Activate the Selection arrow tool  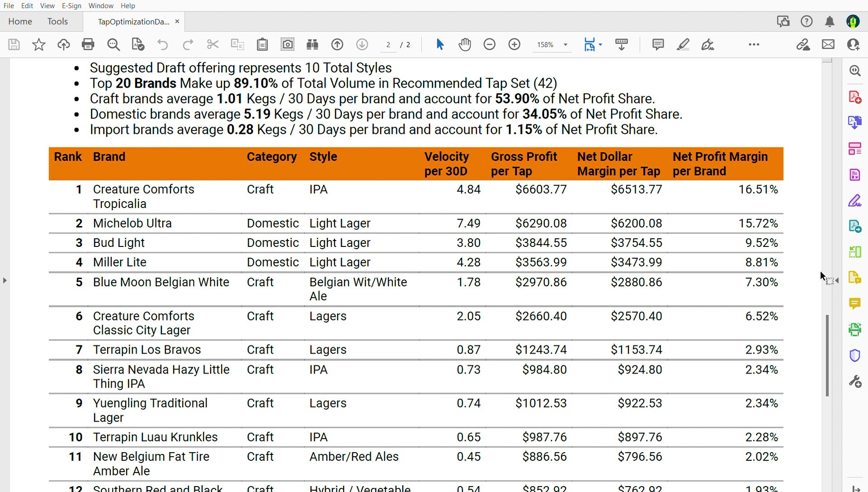click(x=440, y=44)
